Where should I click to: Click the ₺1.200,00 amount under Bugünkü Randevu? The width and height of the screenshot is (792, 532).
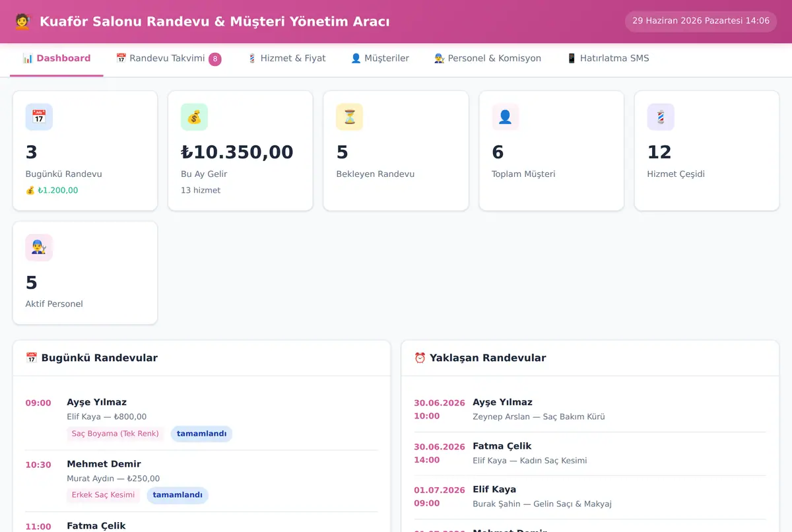coord(57,190)
